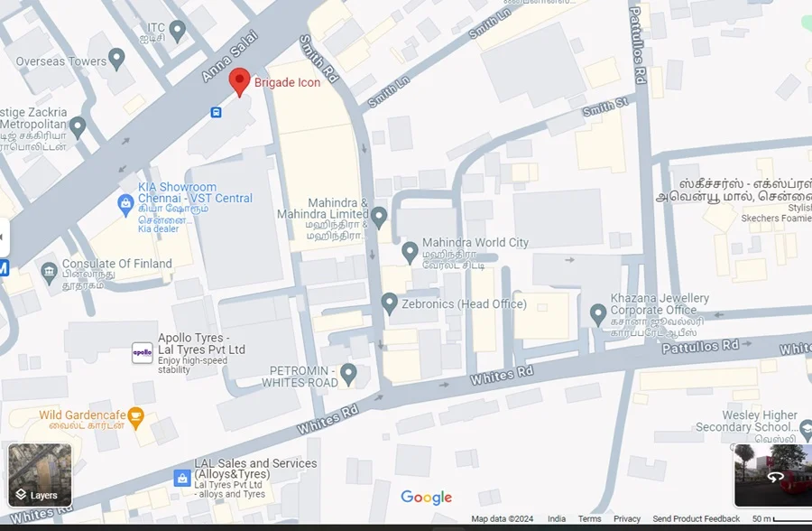The width and height of the screenshot is (812, 531).
Task: Select the Wild Gardencafe coffee cup marker
Action: coord(135,419)
